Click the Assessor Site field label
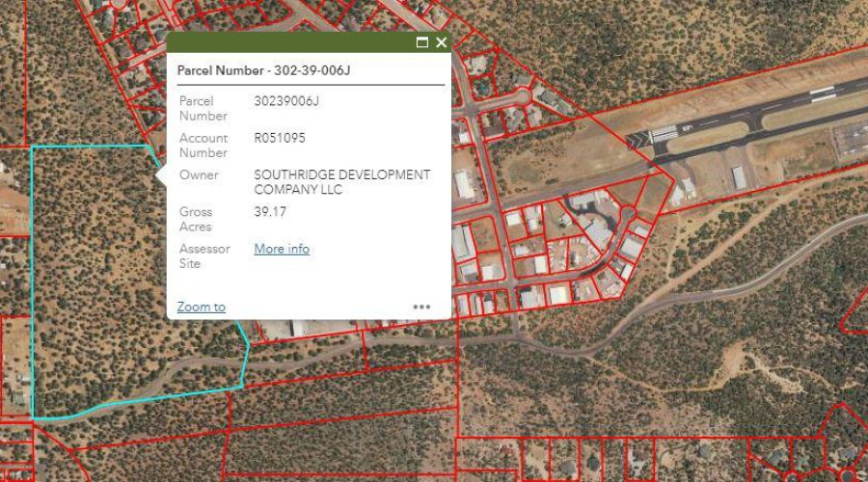This screenshot has width=868, height=482. (204, 255)
